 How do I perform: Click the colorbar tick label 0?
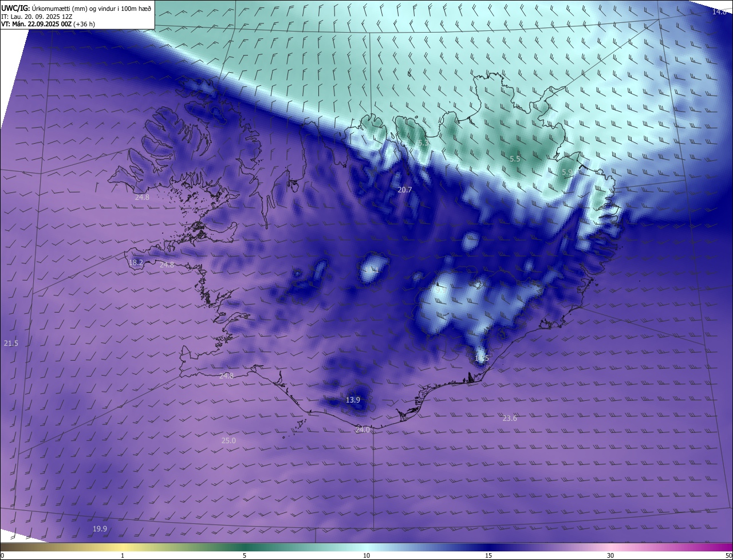click(x=2, y=555)
